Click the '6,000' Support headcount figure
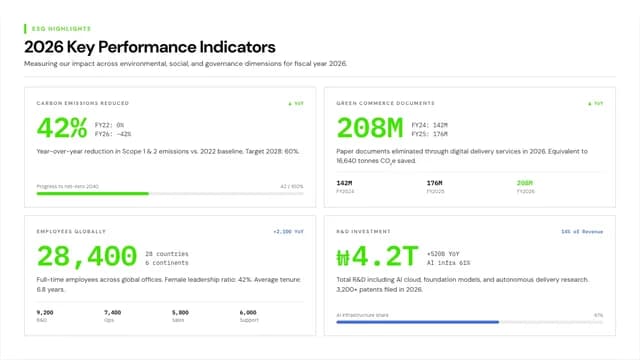640x360 pixels. [x=248, y=312]
